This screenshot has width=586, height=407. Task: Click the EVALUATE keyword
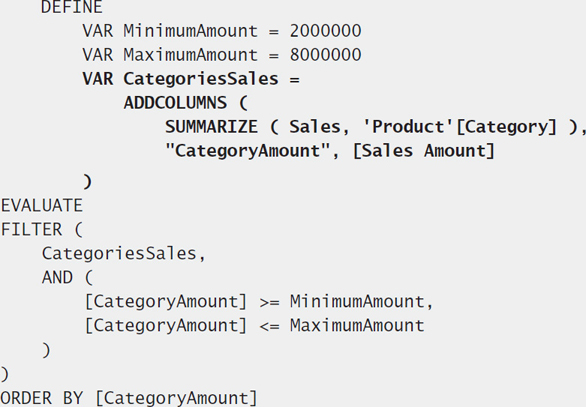[x=41, y=206]
